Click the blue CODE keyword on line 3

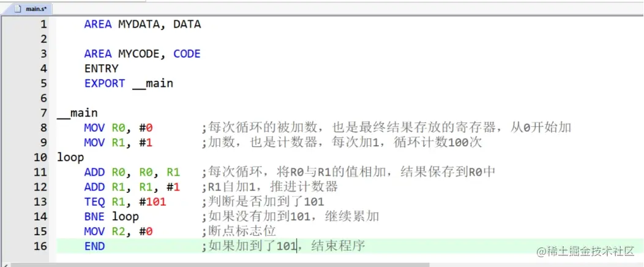tap(187, 54)
